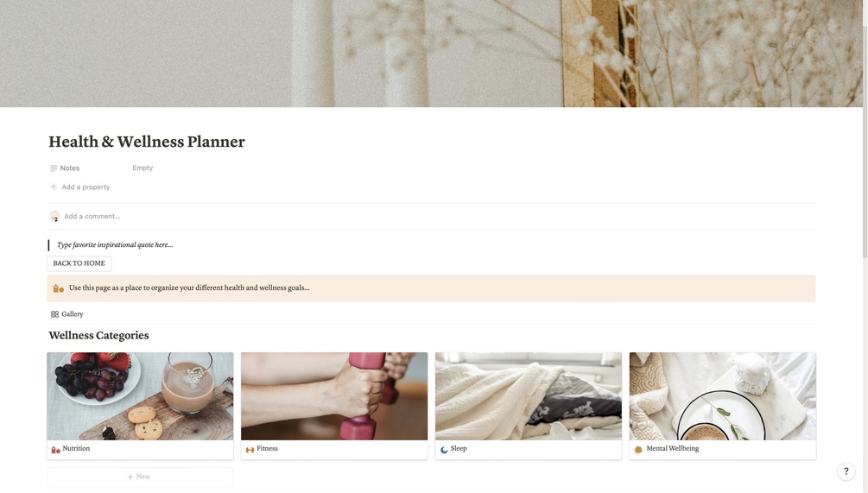The image size is (868, 493).
Task: Click plus icon next to Add a property
Action: click(54, 187)
